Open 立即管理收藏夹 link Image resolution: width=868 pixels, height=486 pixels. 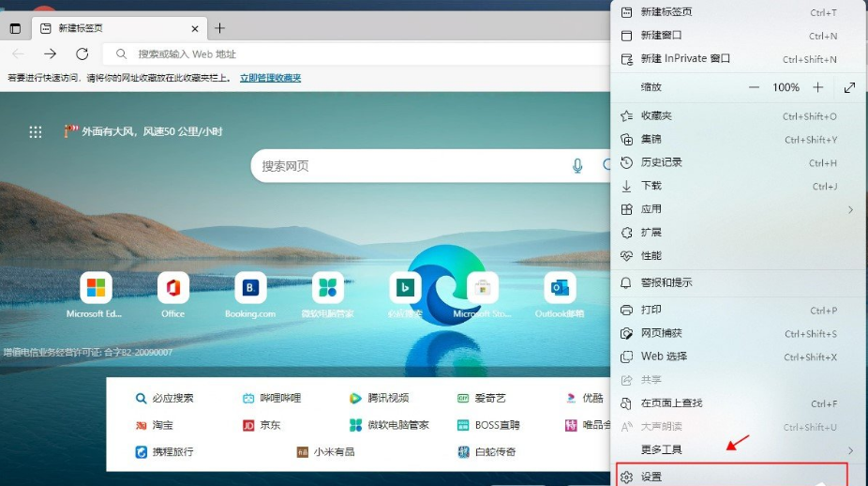[x=270, y=78]
